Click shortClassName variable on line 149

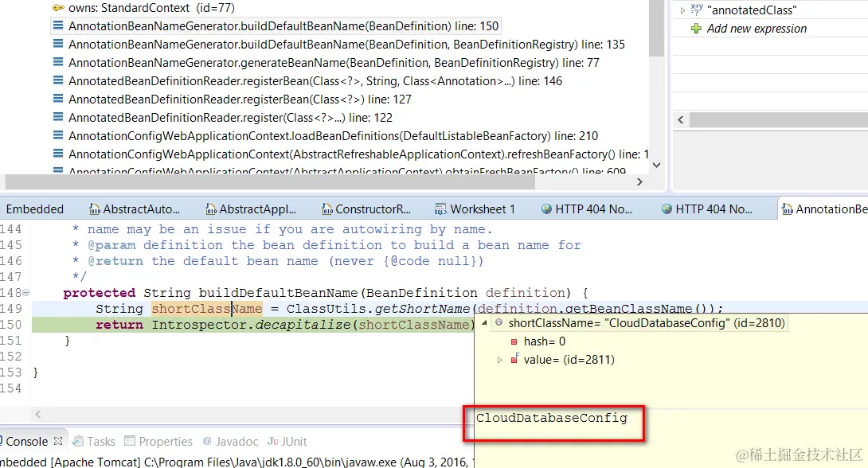(207, 309)
